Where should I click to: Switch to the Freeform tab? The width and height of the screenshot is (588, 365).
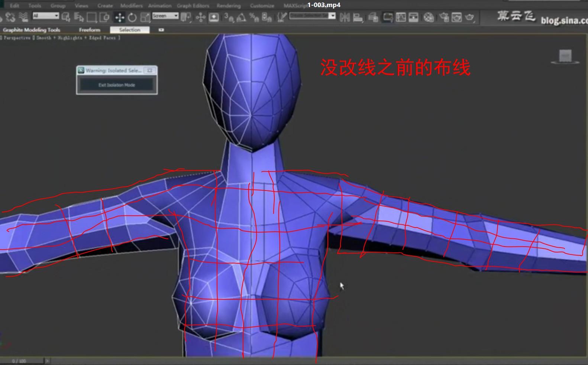coord(90,30)
